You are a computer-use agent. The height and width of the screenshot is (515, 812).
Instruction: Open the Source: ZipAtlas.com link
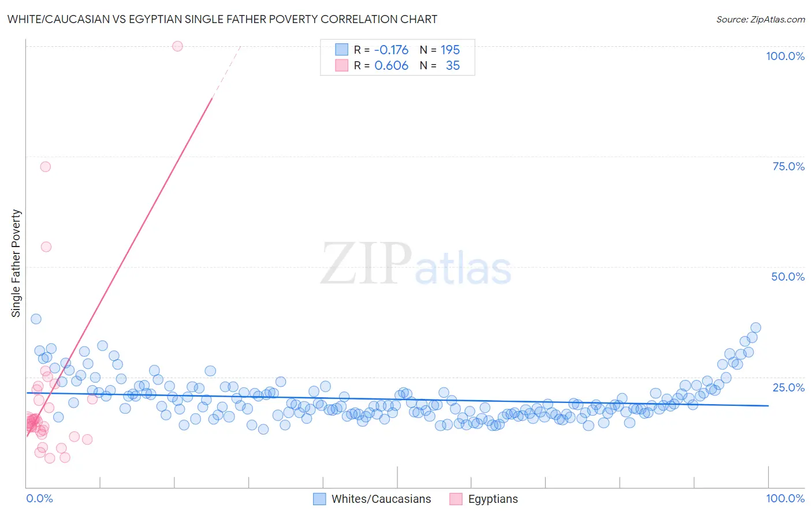coord(761,19)
